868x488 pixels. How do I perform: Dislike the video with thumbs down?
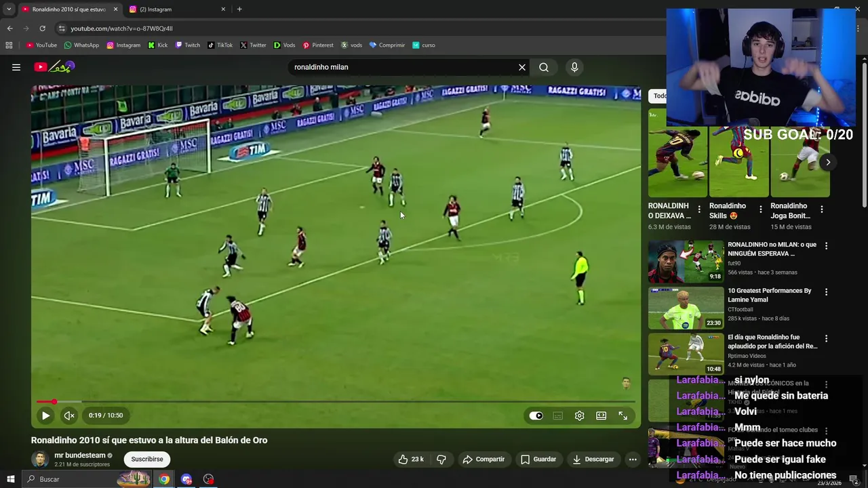[441, 459]
